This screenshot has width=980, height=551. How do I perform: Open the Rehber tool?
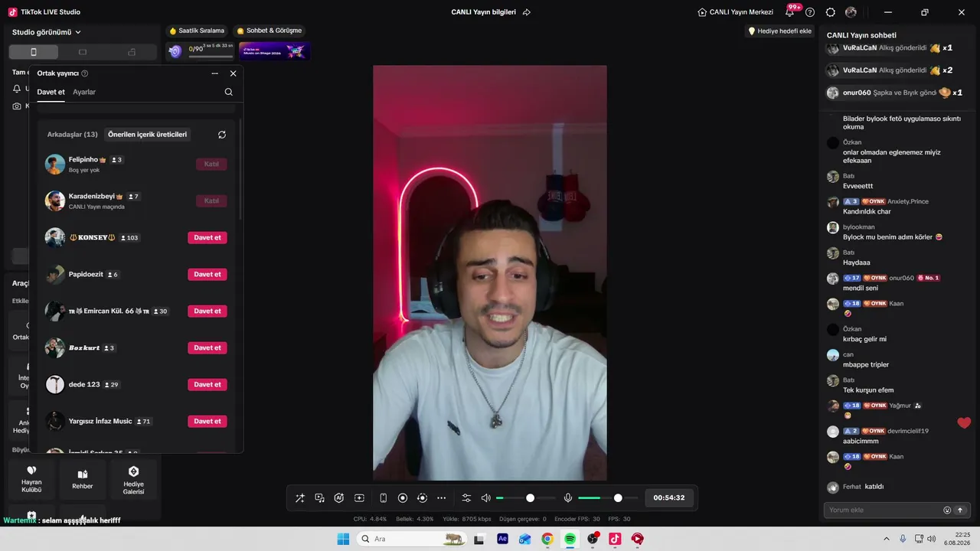pyautogui.click(x=83, y=480)
